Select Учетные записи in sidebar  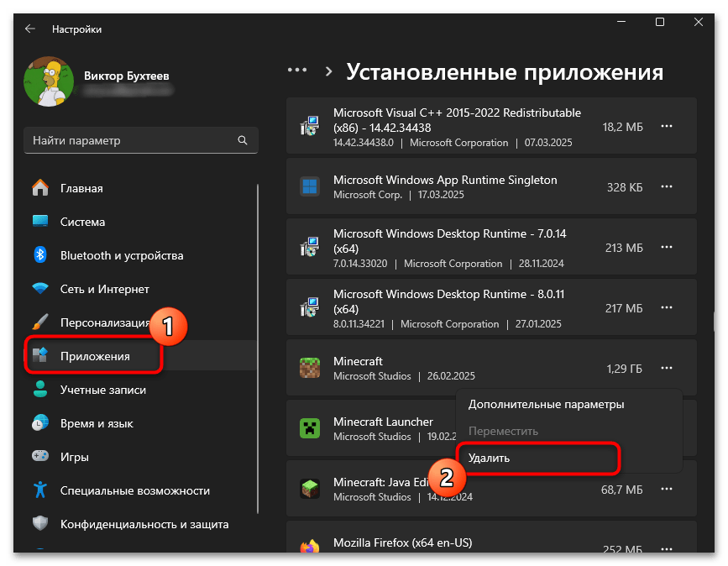(103, 390)
